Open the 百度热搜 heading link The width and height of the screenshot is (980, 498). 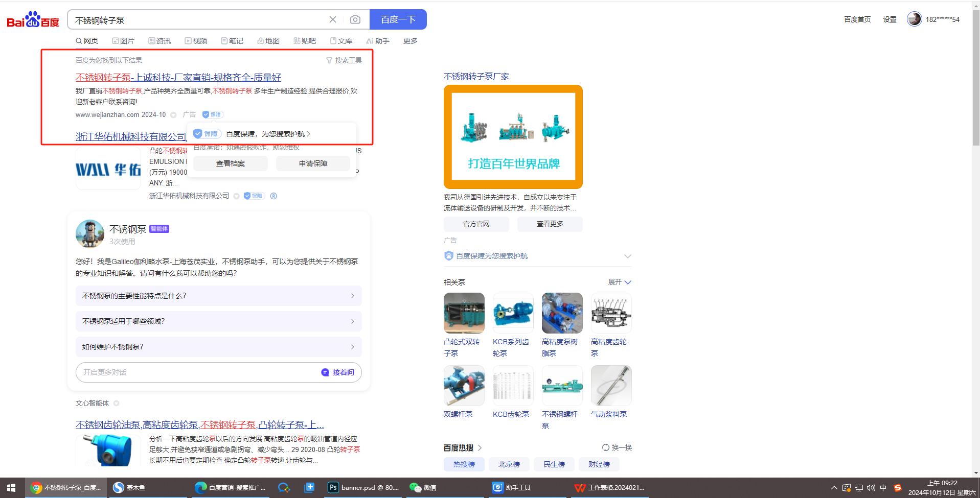pyautogui.click(x=463, y=447)
